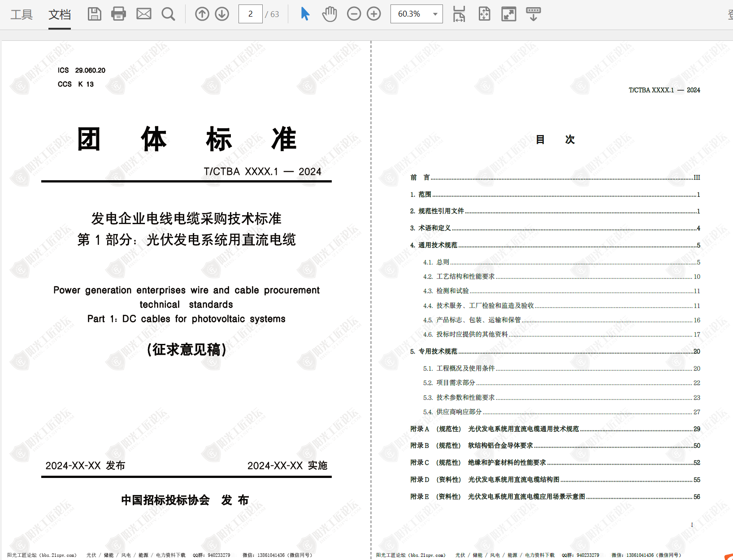
Task: Click CCS K 13 text
Action: click(x=76, y=84)
